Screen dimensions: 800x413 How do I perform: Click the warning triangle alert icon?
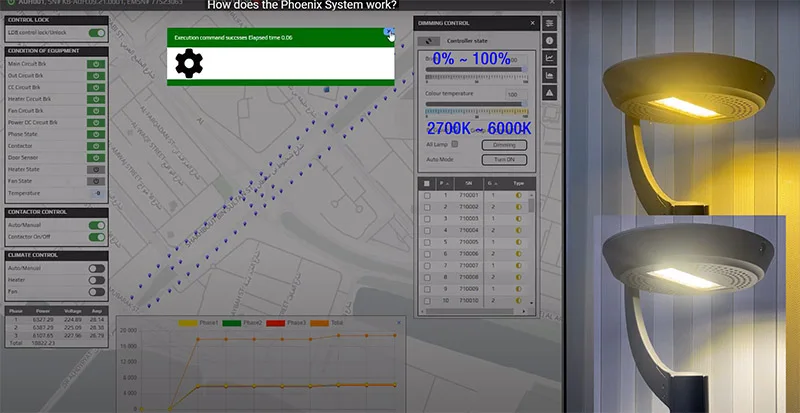549,93
